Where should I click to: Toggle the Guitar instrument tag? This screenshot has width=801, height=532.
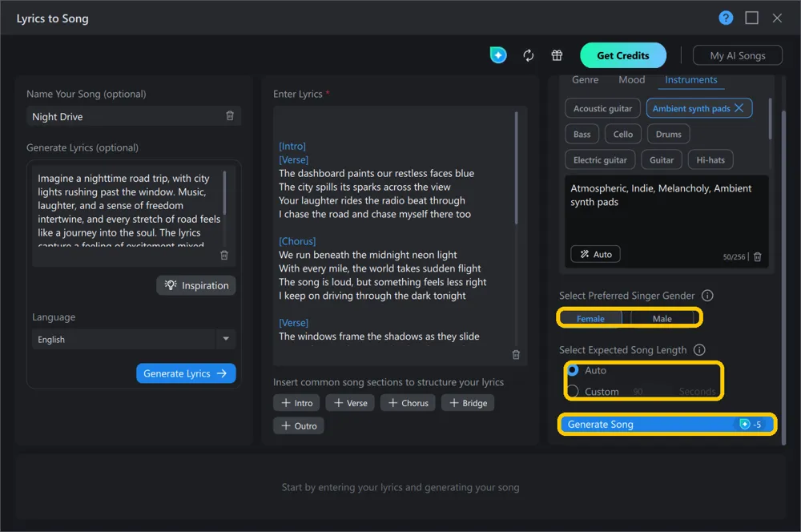[662, 160]
